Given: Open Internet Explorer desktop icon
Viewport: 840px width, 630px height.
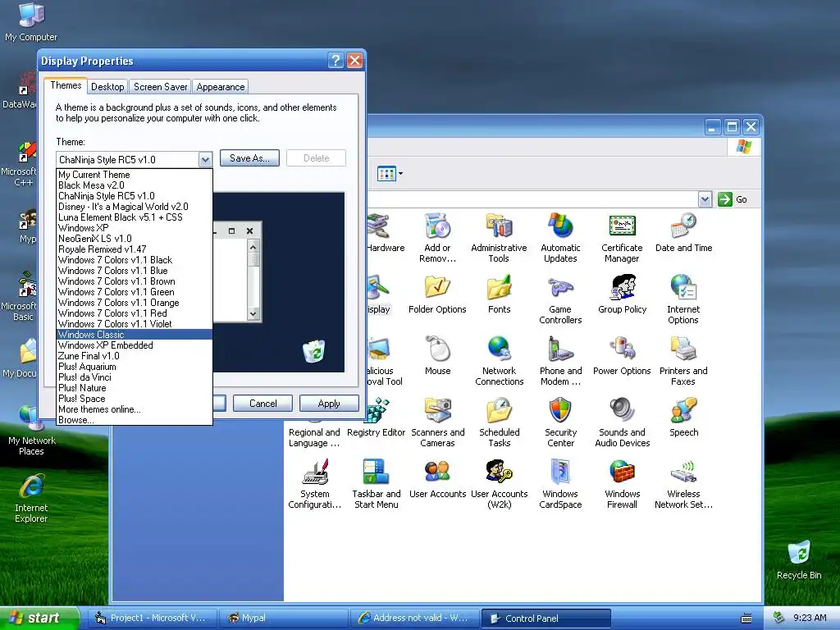Looking at the screenshot, I should 31,498.
